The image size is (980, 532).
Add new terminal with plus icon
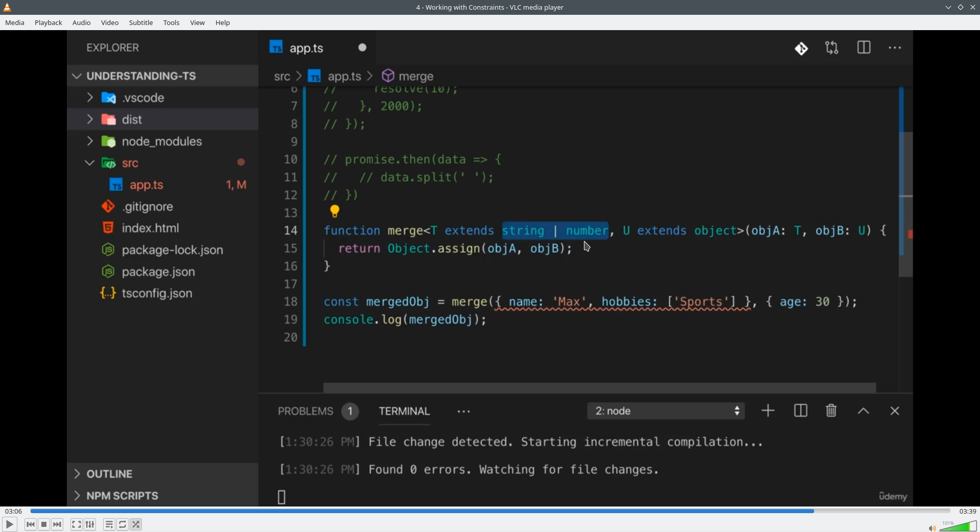click(768, 411)
